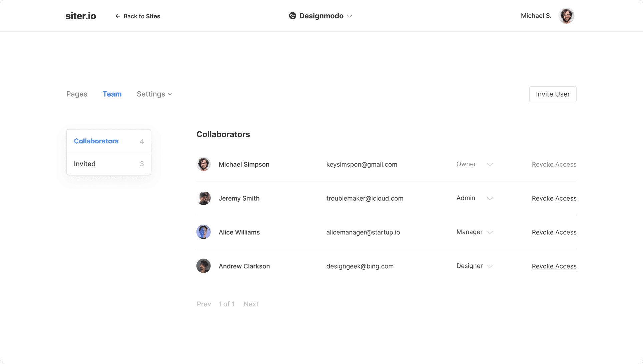Switch to the Pages tab

(x=77, y=94)
